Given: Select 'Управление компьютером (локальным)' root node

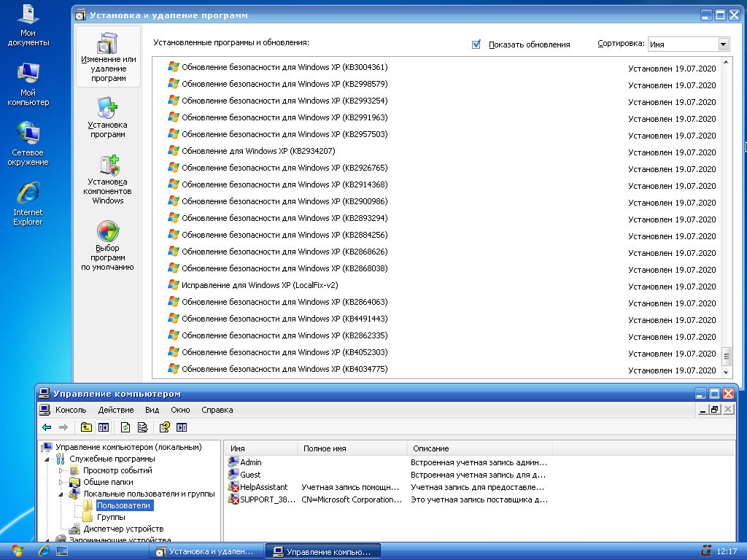Looking at the screenshot, I should pyautogui.click(x=128, y=447).
